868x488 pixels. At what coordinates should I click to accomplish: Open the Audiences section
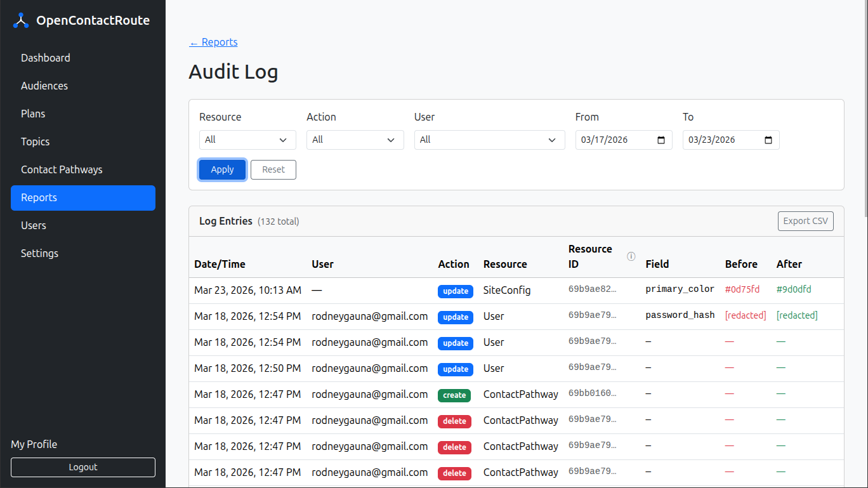(44, 86)
